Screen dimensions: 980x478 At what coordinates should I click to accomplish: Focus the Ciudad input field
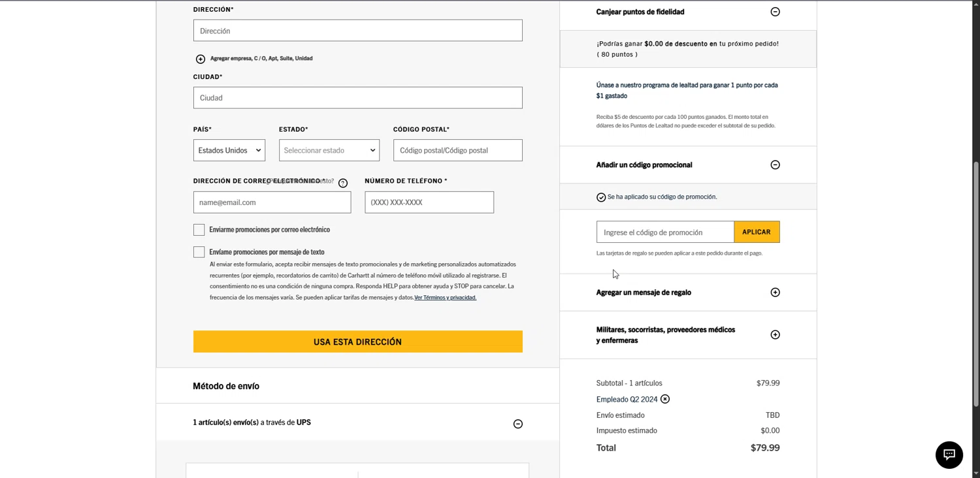click(358, 98)
